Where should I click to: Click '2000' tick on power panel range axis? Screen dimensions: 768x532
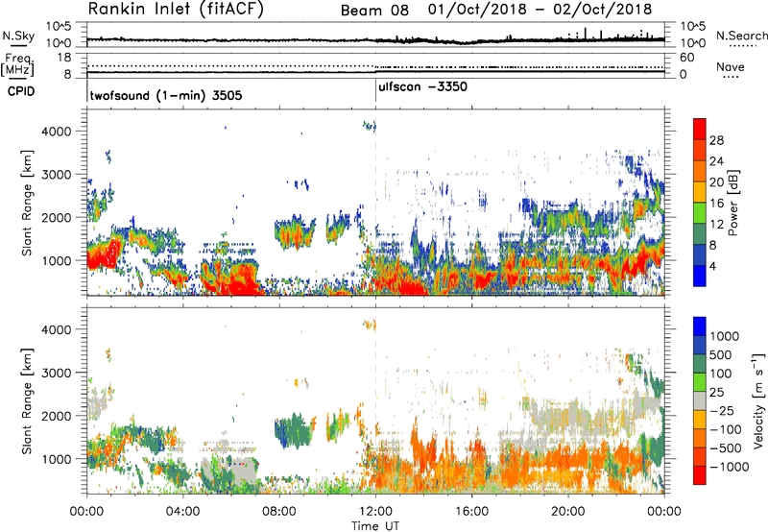pyautogui.click(x=56, y=217)
